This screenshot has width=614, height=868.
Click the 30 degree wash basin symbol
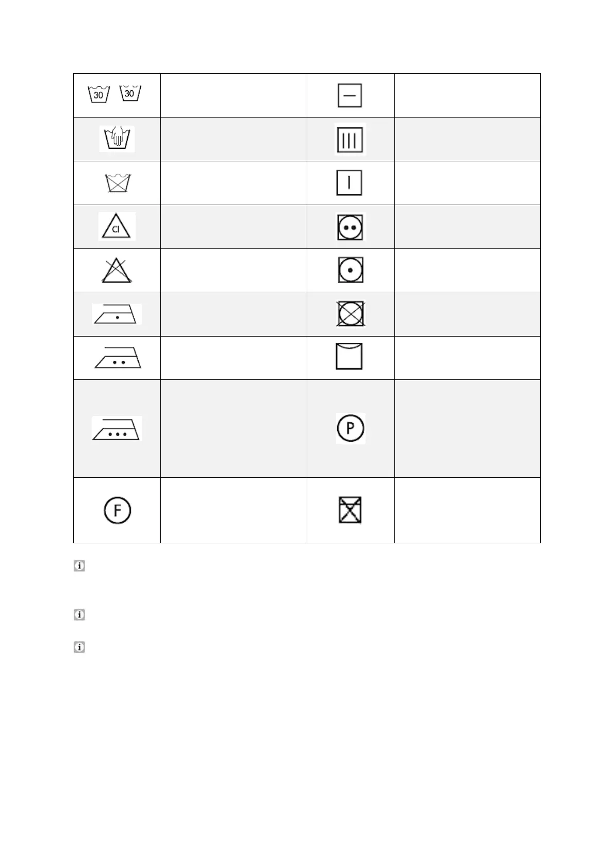pyautogui.click(x=99, y=94)
